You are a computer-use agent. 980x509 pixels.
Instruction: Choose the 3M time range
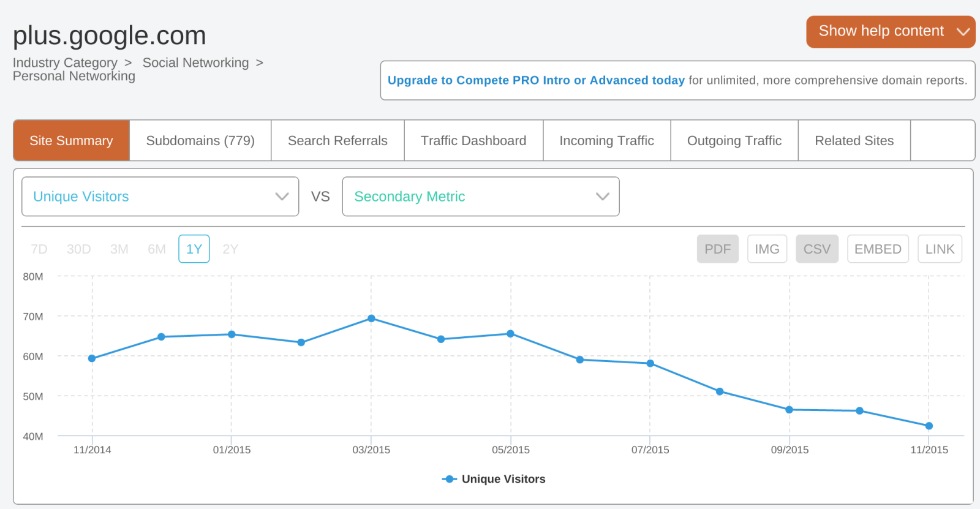119,249
